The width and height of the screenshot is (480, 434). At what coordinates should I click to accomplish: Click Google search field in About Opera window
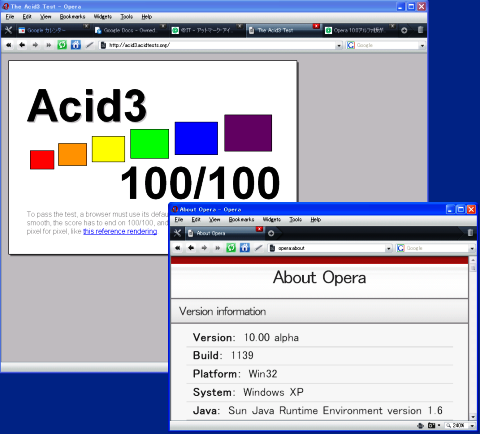[437, 248]
